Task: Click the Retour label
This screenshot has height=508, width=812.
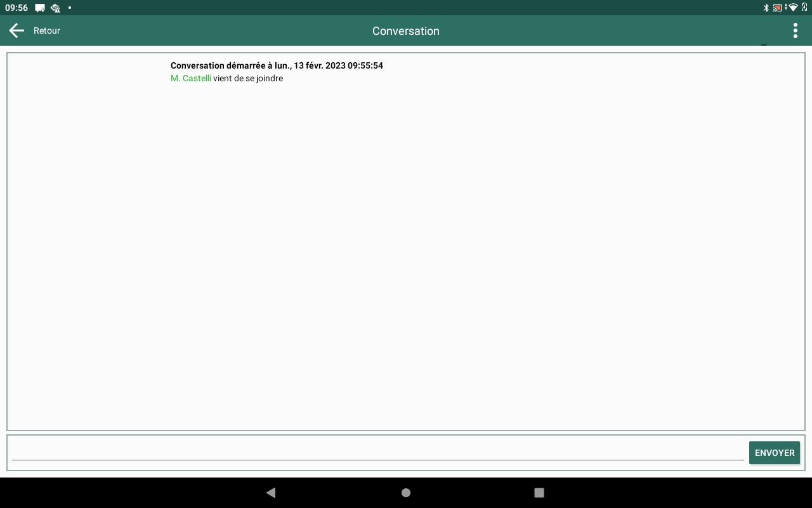Action: click(x=47, y=30)
